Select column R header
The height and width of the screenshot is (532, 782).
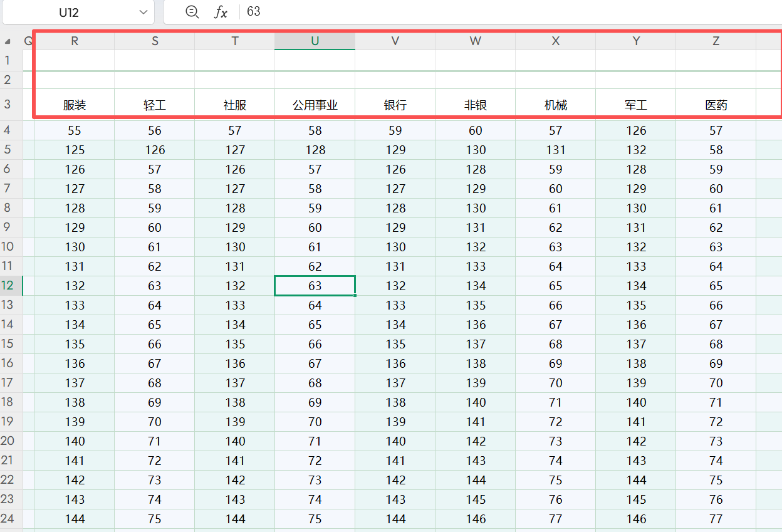[75, 41]
